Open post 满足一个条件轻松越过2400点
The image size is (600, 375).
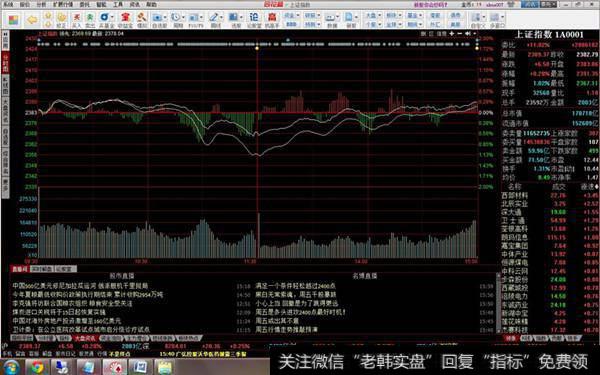[295, 286]
